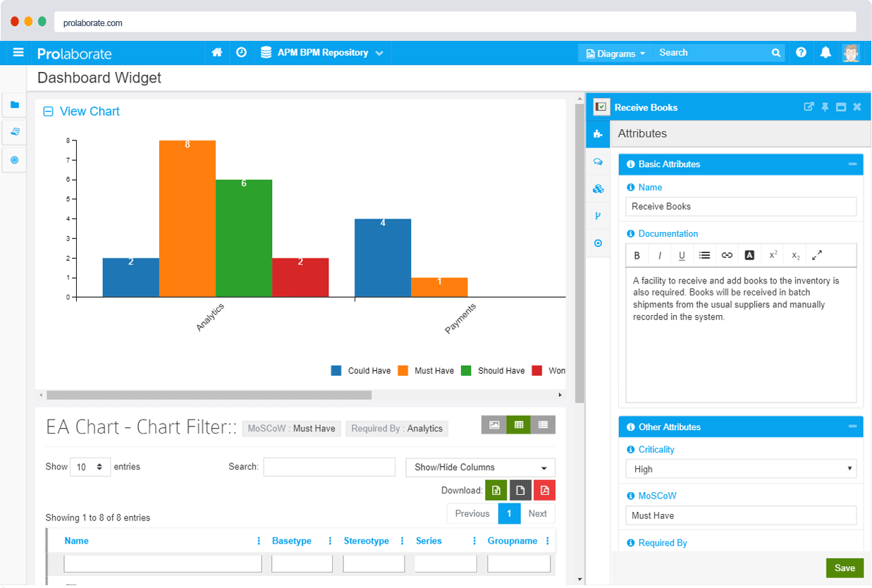The width and height of the screenshot is (872, 588).
Task: Open the Show/Hide Columns dropdown
Action: [479, 467]
